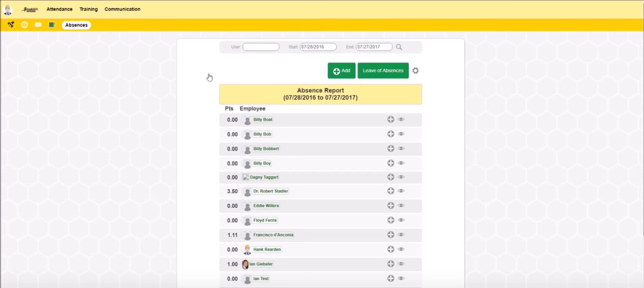The width and height of the screenshot is (644, 288).
Task: View absences of Dr. Robert Stadler
Action: pyautogui.click(x=401, y=191)
